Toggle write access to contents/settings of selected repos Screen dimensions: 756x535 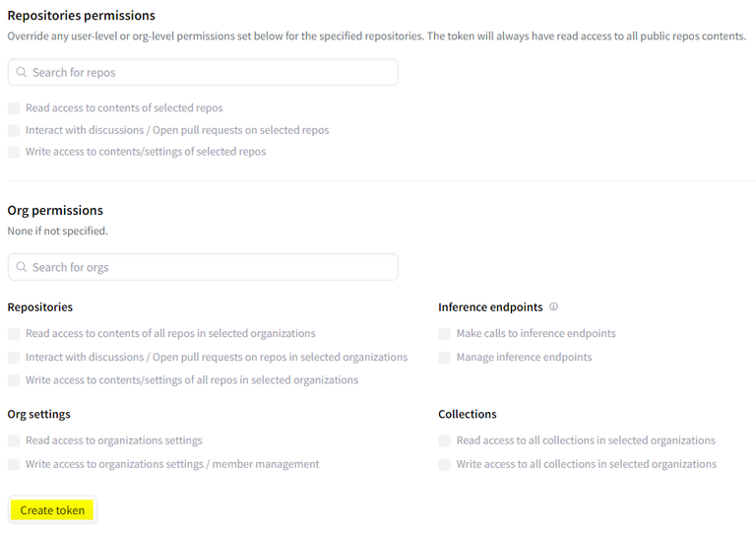pyautogui.click(x=14, y=152)
